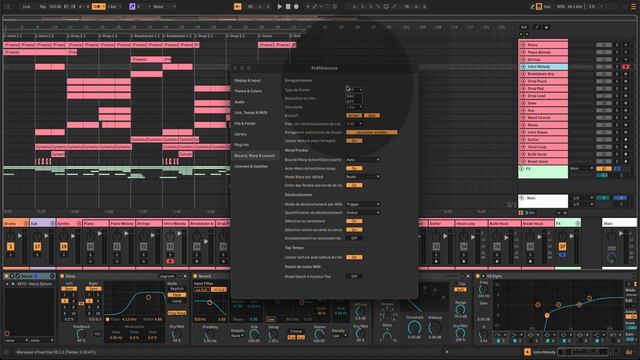
Task: Open Link, Tempo & MIDI preferences tab
Action: pos(251,112)
